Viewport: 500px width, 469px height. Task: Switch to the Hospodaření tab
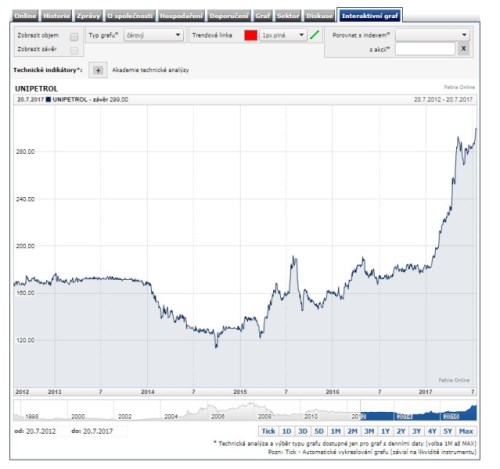[x=181, y=16]
